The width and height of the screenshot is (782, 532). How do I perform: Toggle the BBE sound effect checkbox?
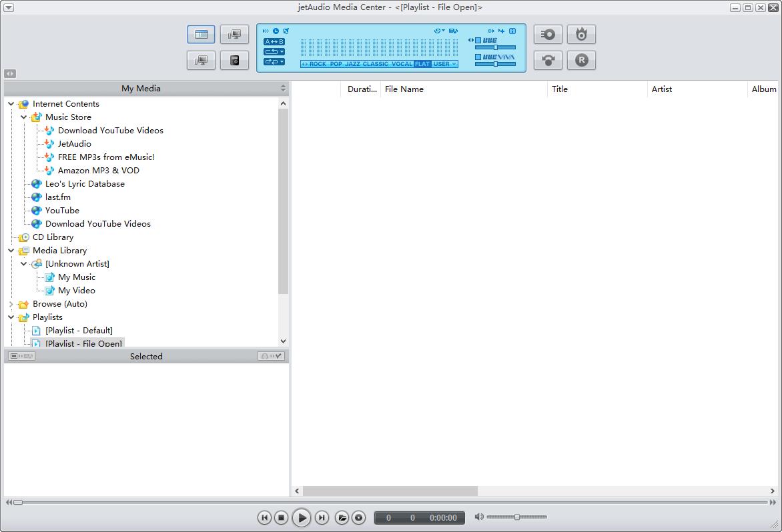(478, 40)
